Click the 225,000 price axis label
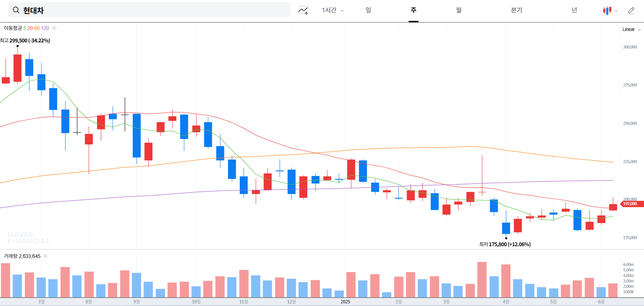The height and width of the screenshot is (306, 644). click(x=630, y=161)
